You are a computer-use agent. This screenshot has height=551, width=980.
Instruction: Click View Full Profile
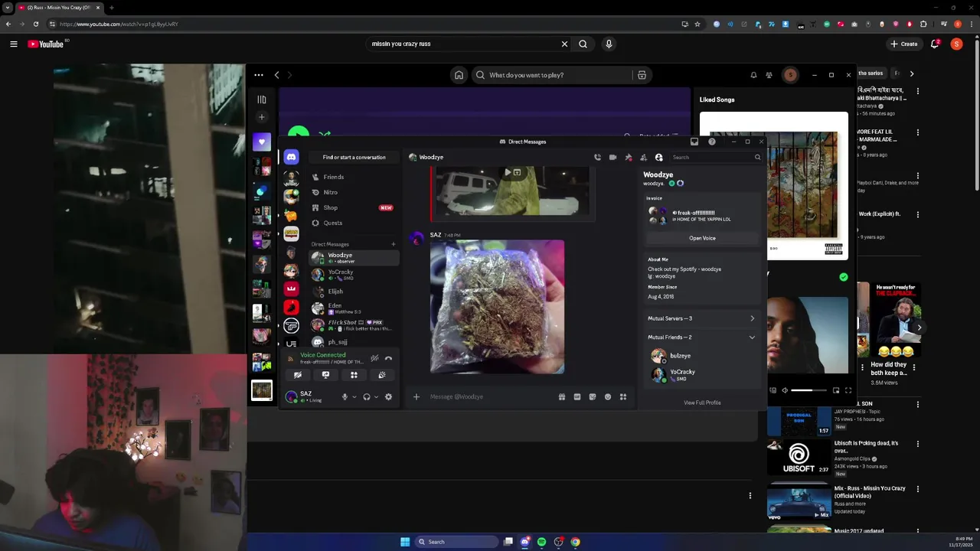pos(702,403)
